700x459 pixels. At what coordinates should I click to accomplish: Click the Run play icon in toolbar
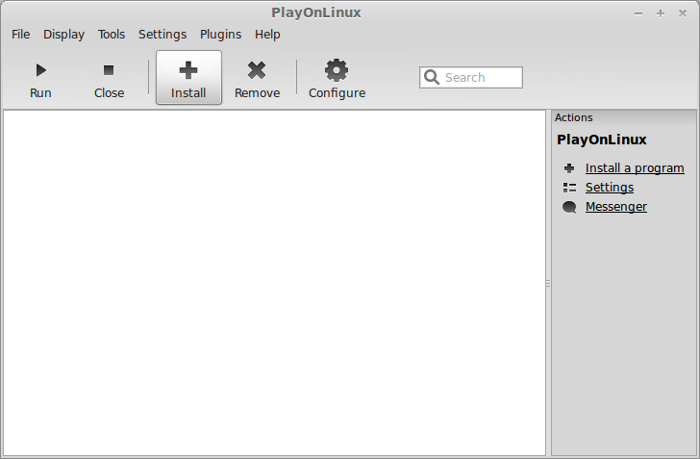41,70
